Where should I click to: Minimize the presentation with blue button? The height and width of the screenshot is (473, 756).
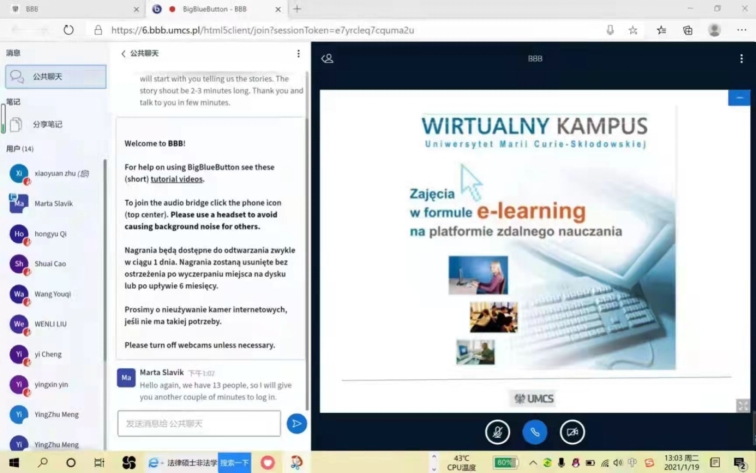pos(739,97)
